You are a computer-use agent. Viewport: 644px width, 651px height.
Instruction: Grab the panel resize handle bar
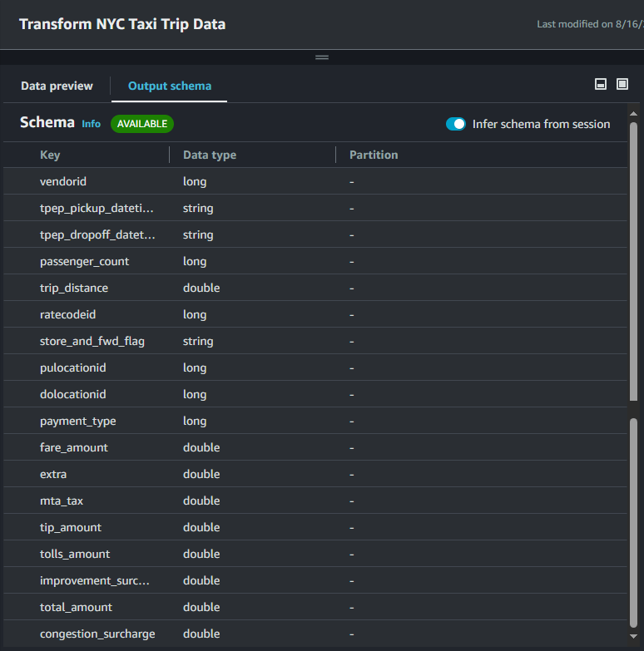coord(322,57)
